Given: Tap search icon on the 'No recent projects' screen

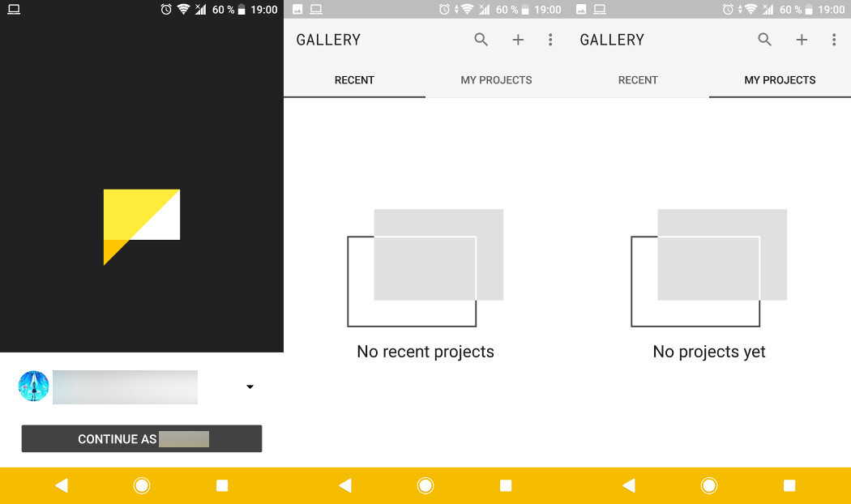Looking at the screenshot, I should pos(481,40).
